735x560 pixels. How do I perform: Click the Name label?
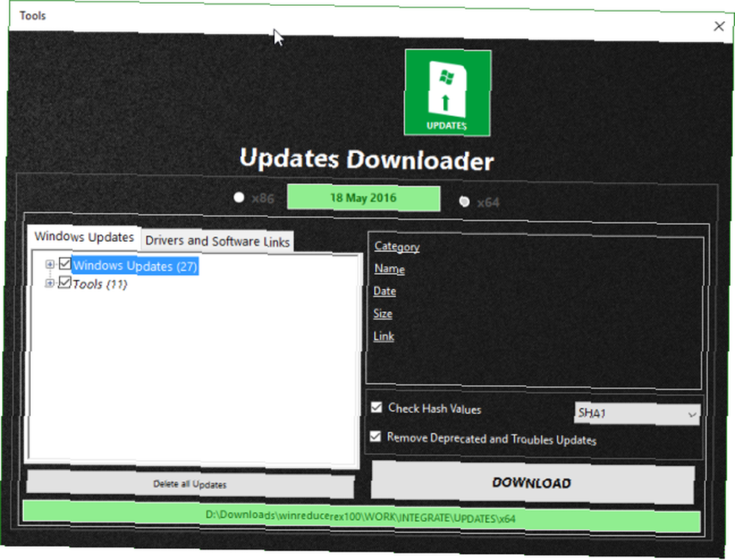click(390, 268)
